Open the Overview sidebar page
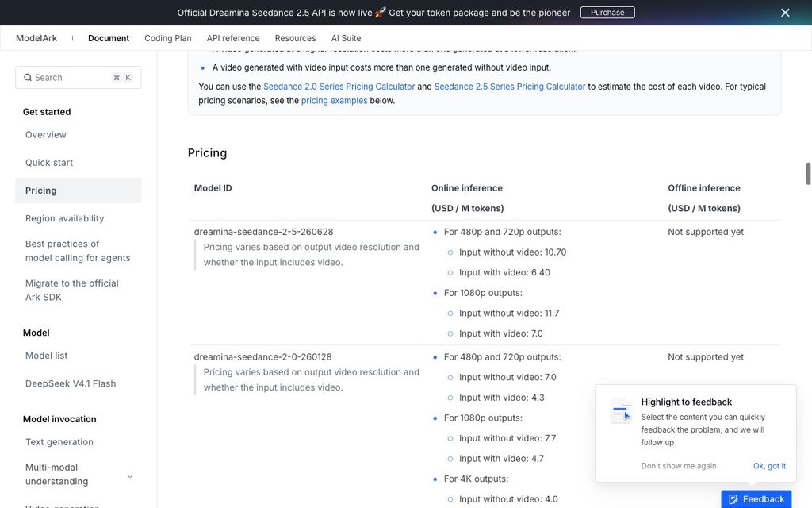This screenshot has height=508, width=812. point(45,135)
